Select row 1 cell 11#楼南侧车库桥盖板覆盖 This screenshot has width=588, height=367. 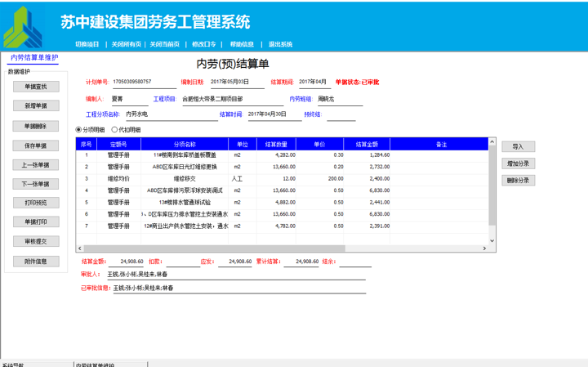pyautogui.click(x=185, y=155)
